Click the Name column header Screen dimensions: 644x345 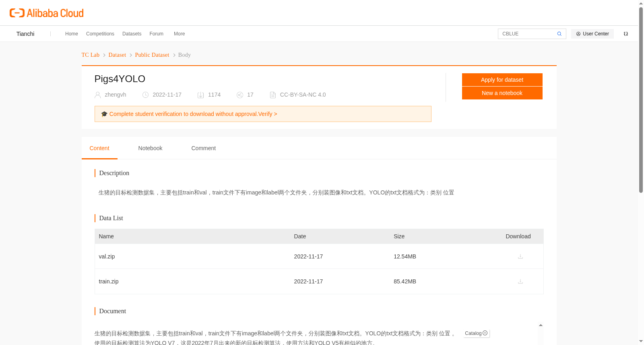click(x=106, y=236)
